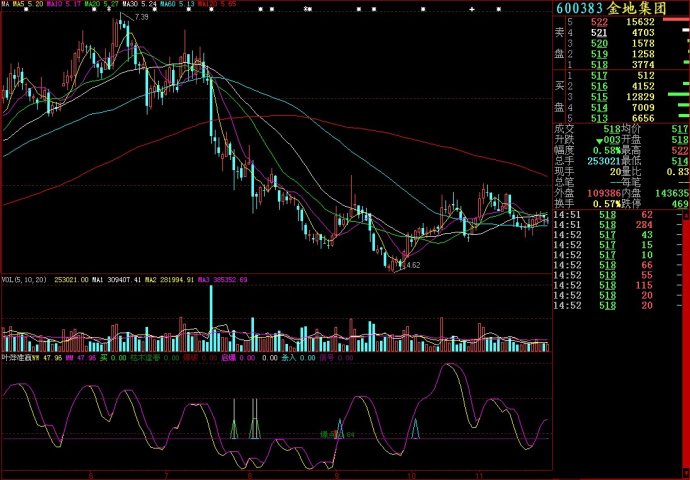Image resolution: width=690 pixels, height=480 pixels.
Task: Click the 最高 value 522
Action: click(x=680, y=150)
